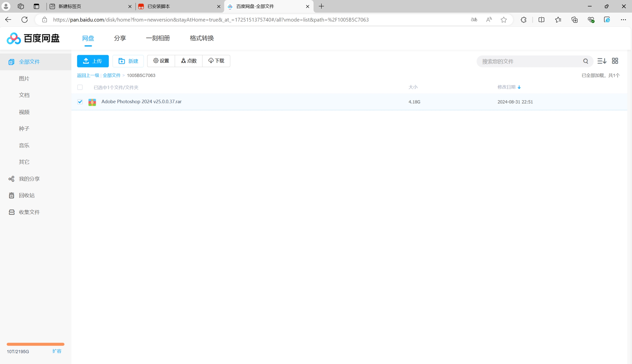Image resolution: width=632 pixels, height=364 pixels.
Task: Open 回收站 recycle bin in the sidebar
Action: click(22, 195)
